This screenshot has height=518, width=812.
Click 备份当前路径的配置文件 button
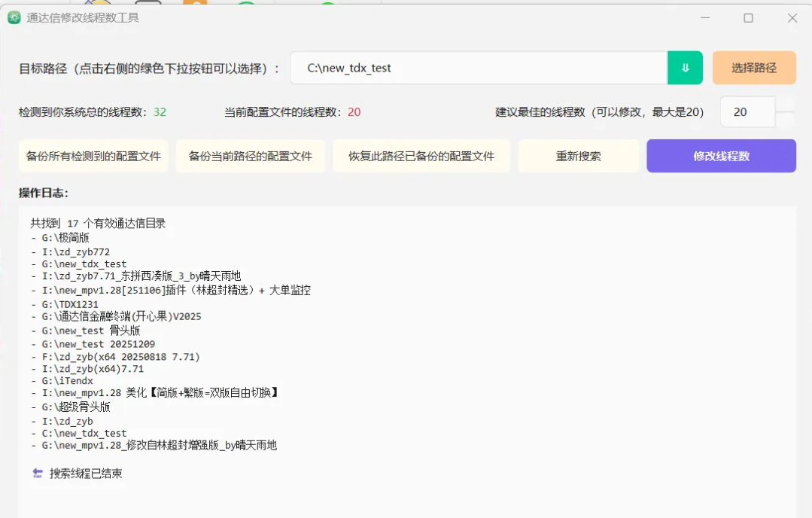pyautogui.click(x=250, y=155)
